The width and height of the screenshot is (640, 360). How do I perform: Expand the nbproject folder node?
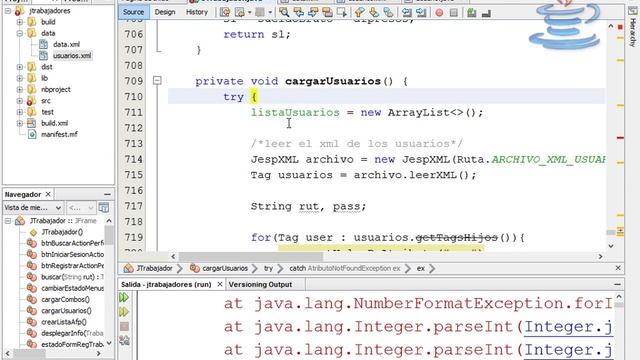tap(20, 89)
